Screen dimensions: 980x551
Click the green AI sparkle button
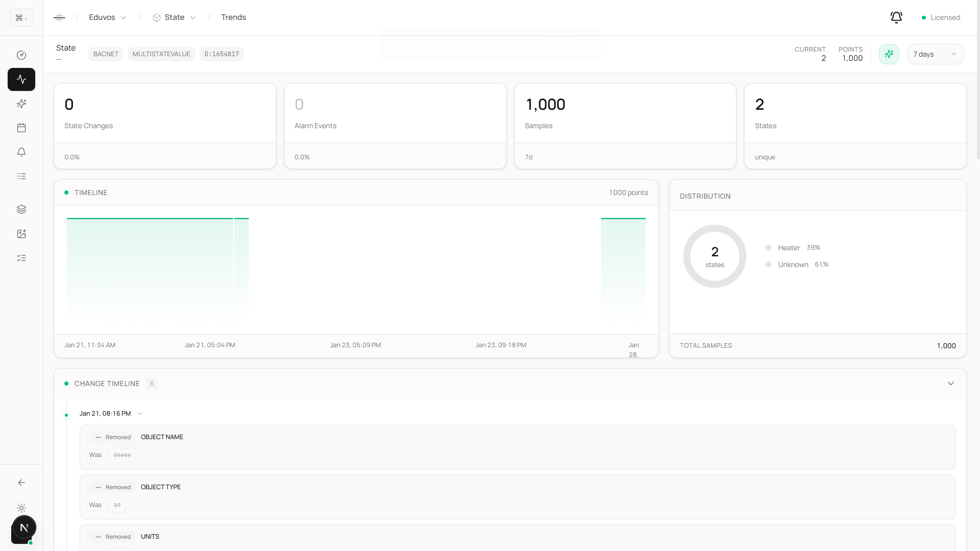889,54
